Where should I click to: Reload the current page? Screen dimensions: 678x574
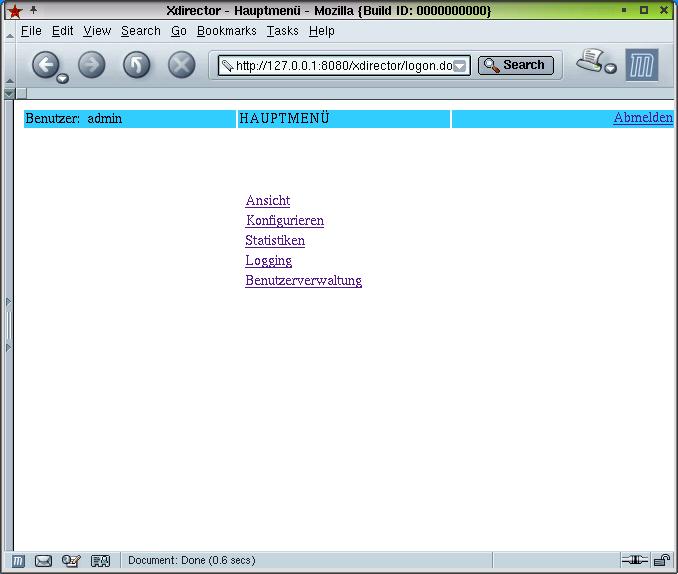click(136, 65)
